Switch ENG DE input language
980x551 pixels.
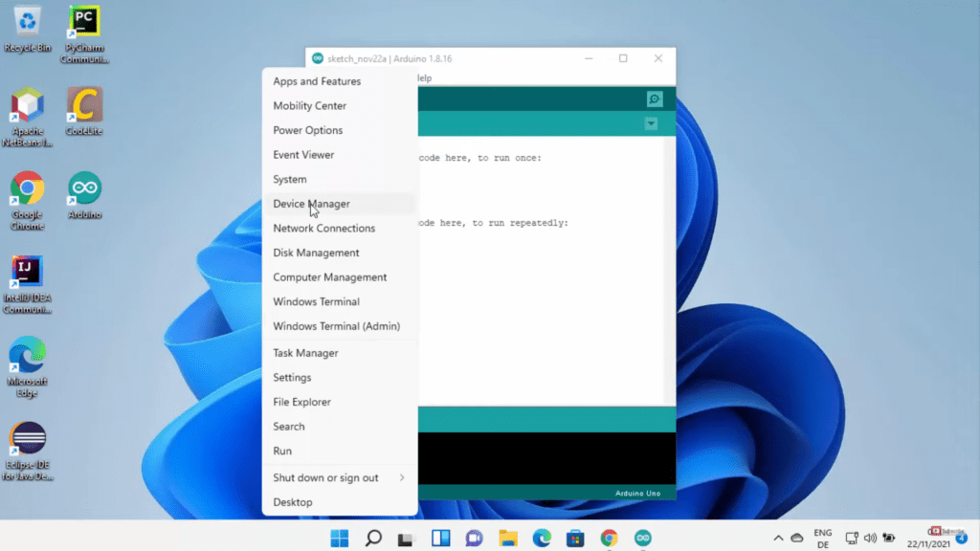[x=822, y=539]
